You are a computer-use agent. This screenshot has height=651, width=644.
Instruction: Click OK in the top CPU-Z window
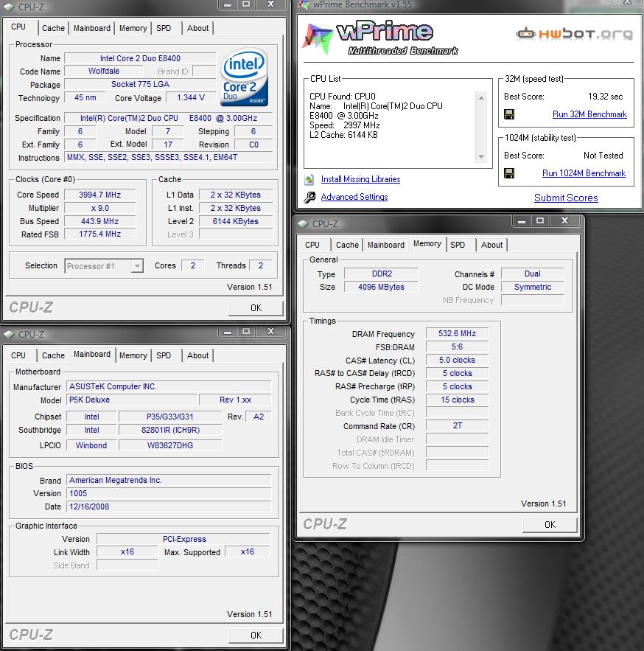256,308
